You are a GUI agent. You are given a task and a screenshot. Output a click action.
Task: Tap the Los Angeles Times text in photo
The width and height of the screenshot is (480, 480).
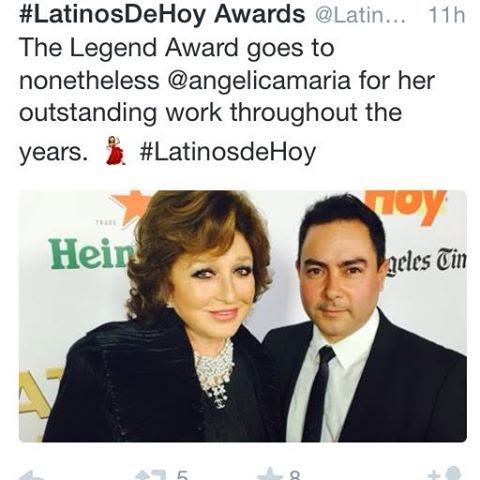pyautogui.click(x=426, y=260)
